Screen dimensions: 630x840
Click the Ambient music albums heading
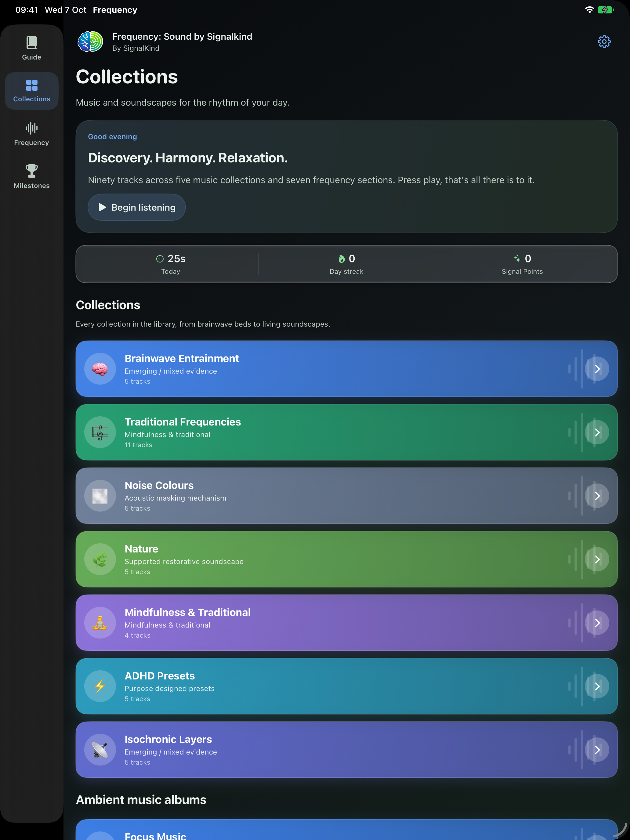(141, 800)
